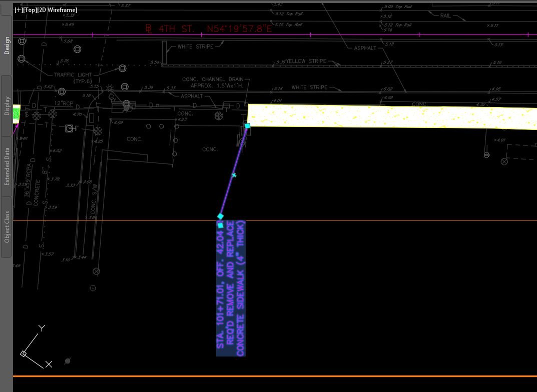Click the spot elevation '5.76'
The width and height of the screenshot is (537, 392).
pos(65,61)
